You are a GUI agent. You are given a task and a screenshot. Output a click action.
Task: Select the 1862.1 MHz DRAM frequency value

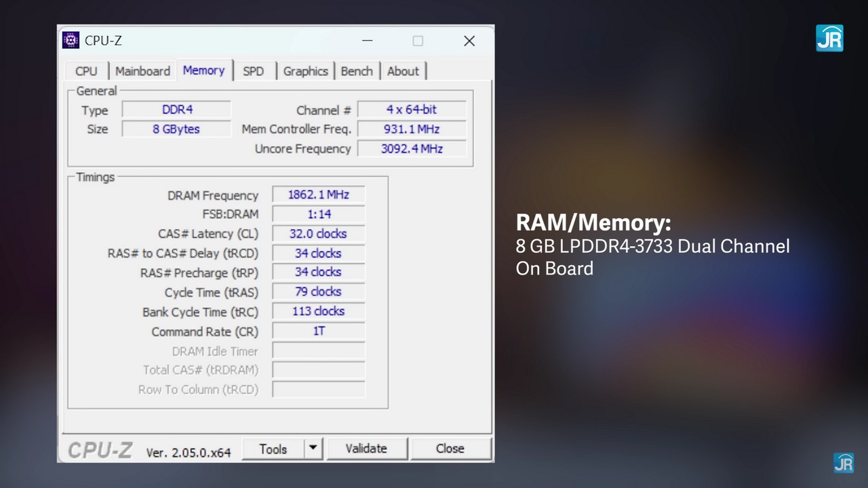click(319, 195)
